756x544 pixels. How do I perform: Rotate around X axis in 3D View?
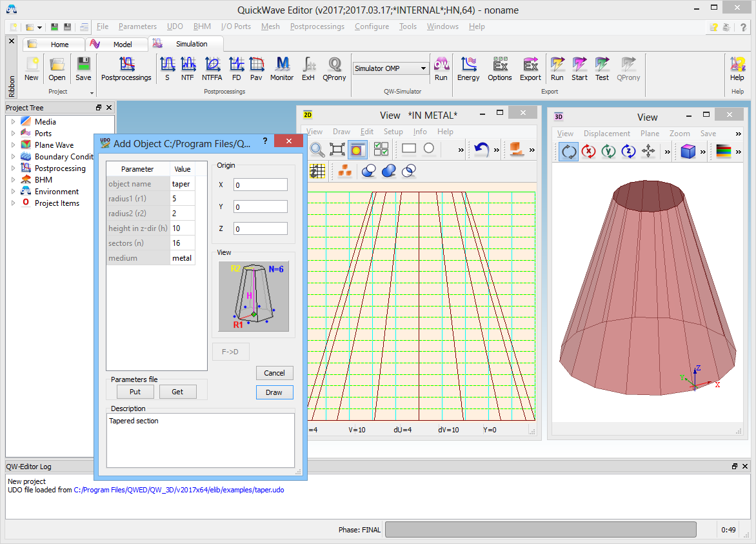pyautogui.click(x=589, y=152)
